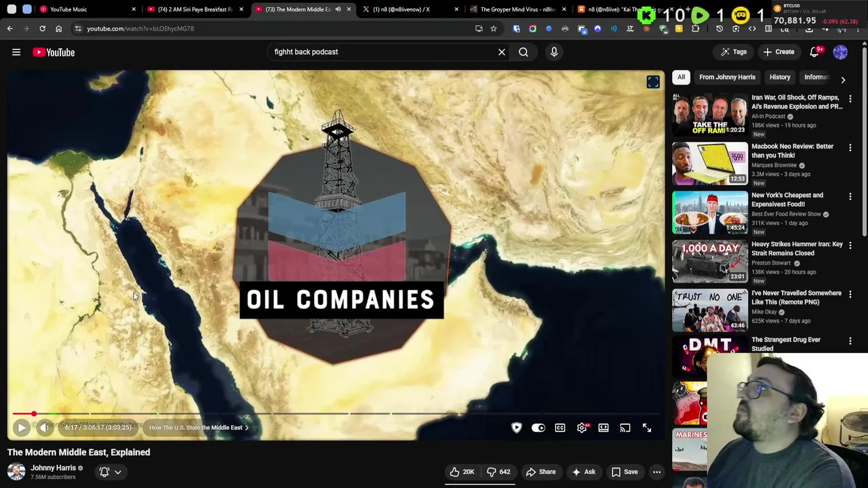Open options for The Strangest Drug video
The image size is (868, 488).
(x=850, y=341)
